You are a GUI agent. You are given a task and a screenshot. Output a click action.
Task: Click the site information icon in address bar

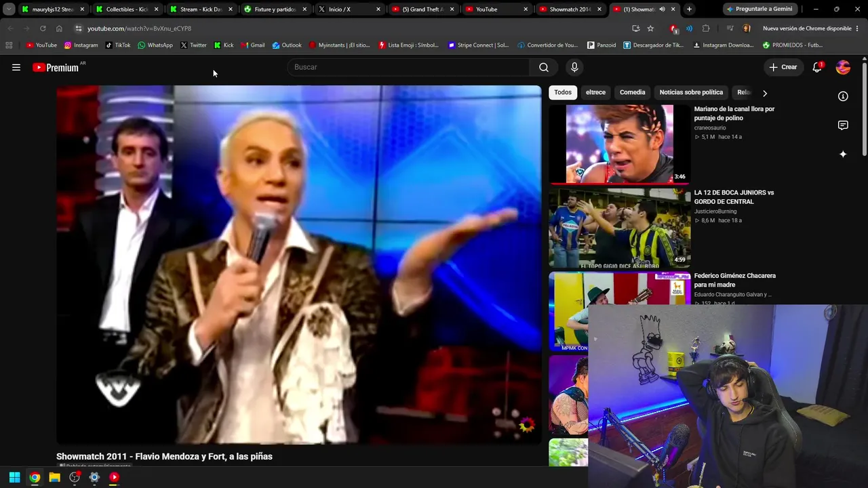pyautogui.click(x=79, y=28)
